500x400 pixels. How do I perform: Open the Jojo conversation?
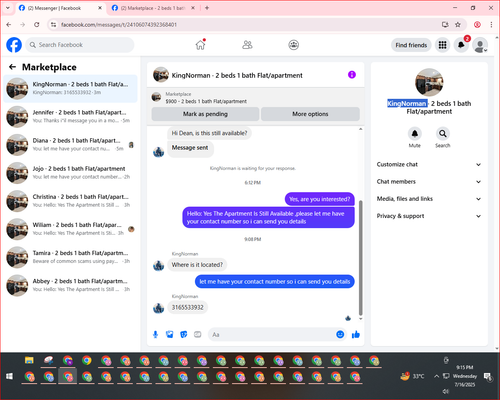(x=70, y=173)
